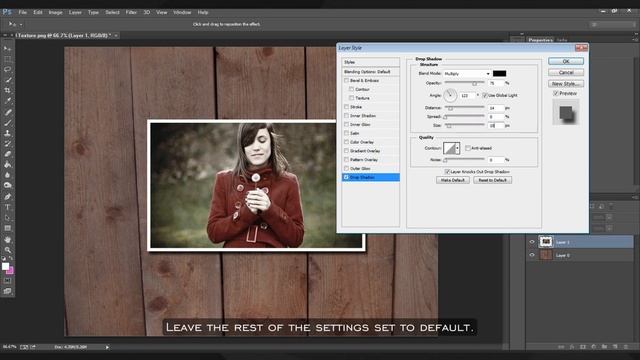The width and height of the screenshot is (640, 360).
Task: Open the Filter menu
Action: coord(131,12)
